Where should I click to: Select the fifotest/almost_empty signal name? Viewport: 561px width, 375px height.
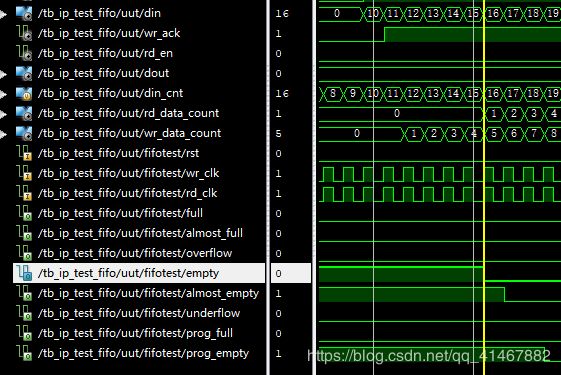pos(148,293)
